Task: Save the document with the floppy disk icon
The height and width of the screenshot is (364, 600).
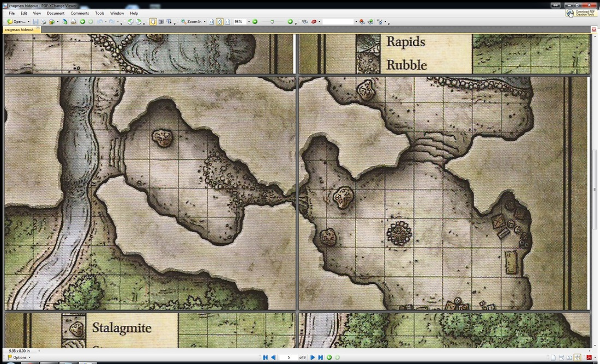Action: click(x=35, y=22)
